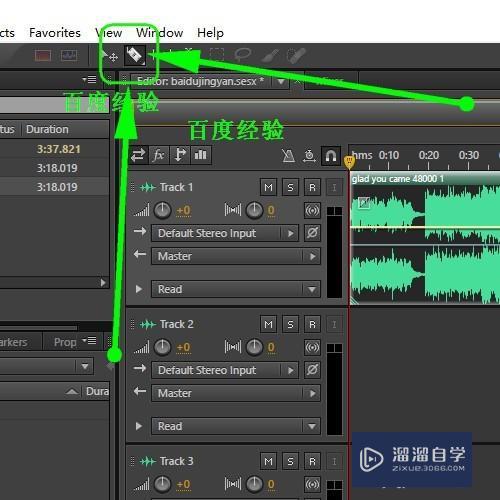Mute Track 3
This screenshot has width=500, height=500.
coord(268,461)
